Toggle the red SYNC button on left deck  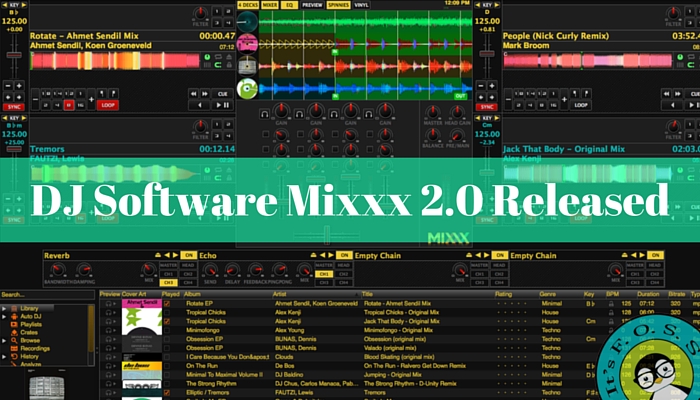[x=14, y=104]
